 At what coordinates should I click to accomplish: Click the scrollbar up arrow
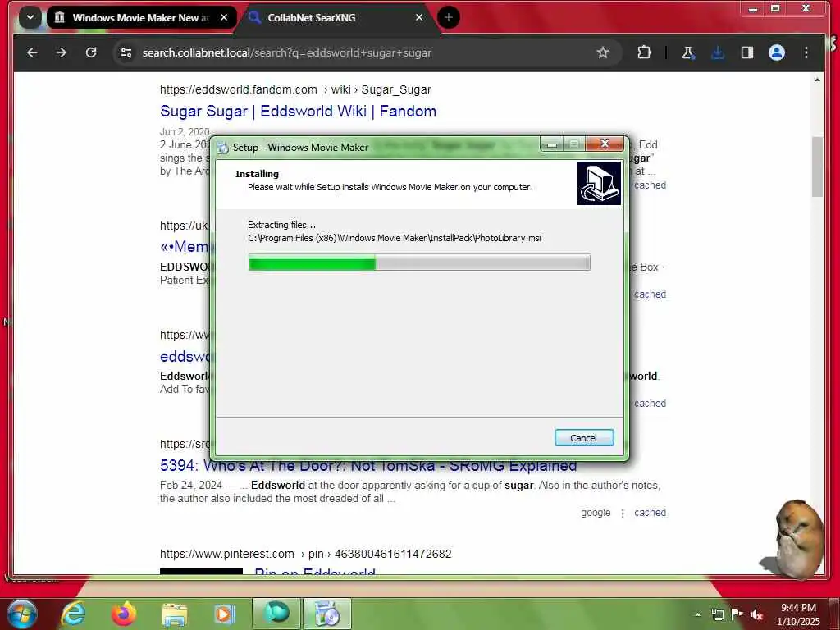click(817, 80)
